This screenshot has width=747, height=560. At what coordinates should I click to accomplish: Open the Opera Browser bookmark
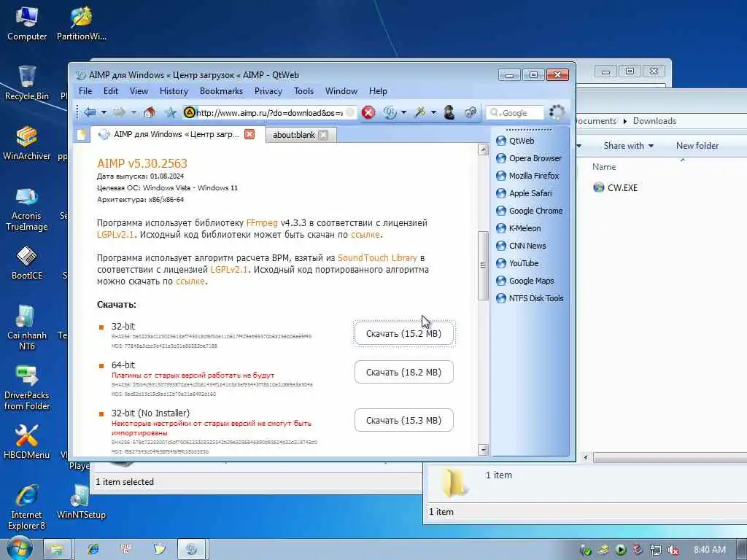[x=529, y=158]
